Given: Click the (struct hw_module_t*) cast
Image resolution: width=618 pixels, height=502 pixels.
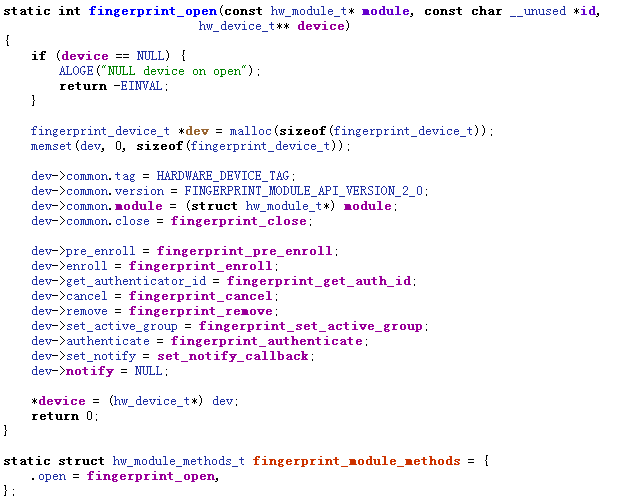Looking at the screenshot, I should (260, 206).
